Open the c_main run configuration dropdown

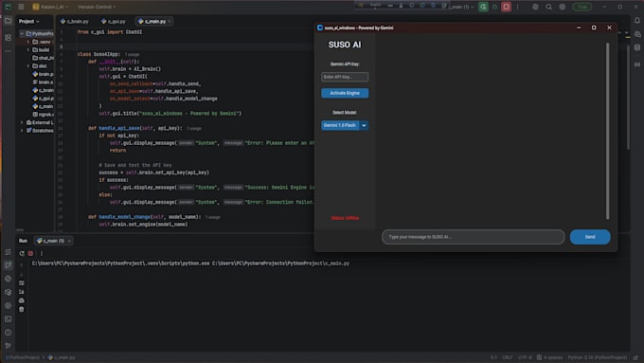point(461,7)
